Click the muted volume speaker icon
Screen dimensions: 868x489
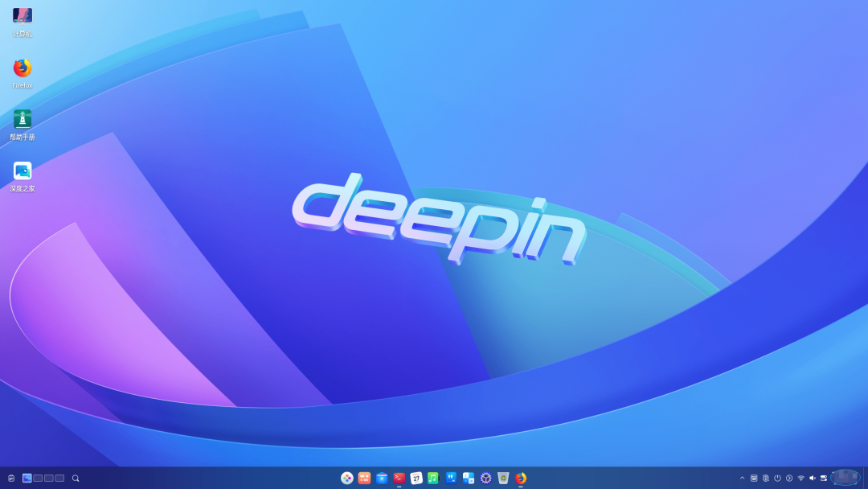tap(812, 478)
